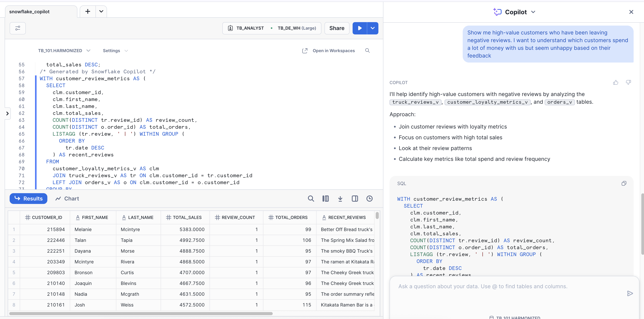Click the FIRST_NAME column header
Viewport: 644px width, 319px height.
[x=93, y=217]
